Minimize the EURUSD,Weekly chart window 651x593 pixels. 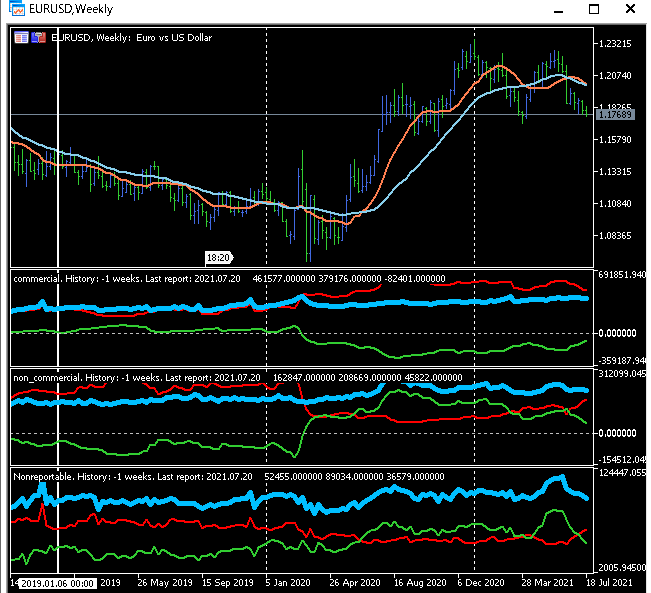click(558, 11)
